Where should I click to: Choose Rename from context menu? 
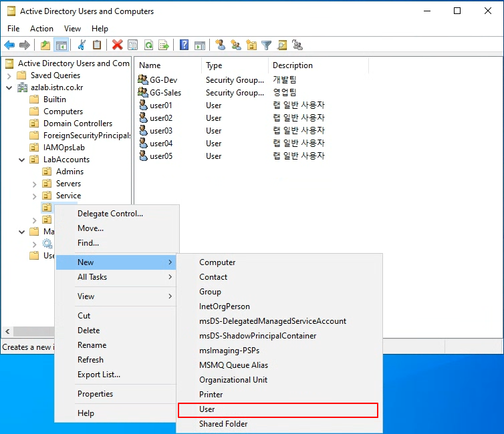(x=116, y=345)
